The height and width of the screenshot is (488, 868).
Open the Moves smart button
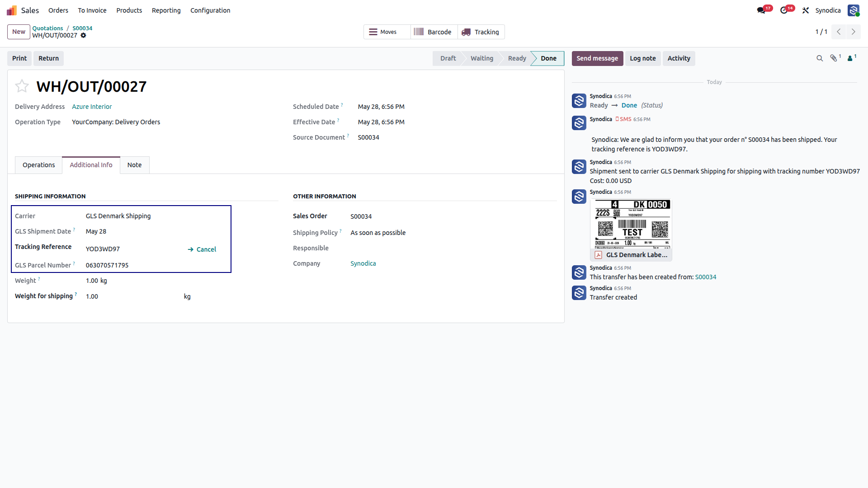[x=387, y=32]
